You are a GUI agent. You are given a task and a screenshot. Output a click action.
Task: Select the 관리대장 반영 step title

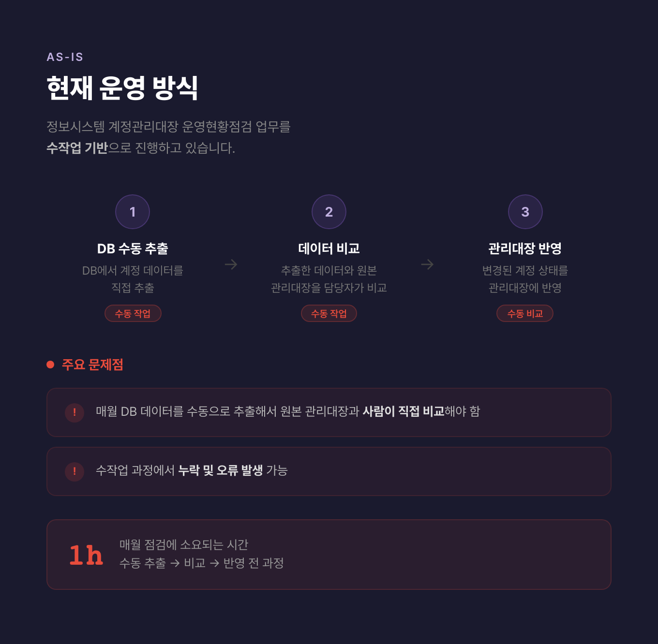(x=525, y=249)
